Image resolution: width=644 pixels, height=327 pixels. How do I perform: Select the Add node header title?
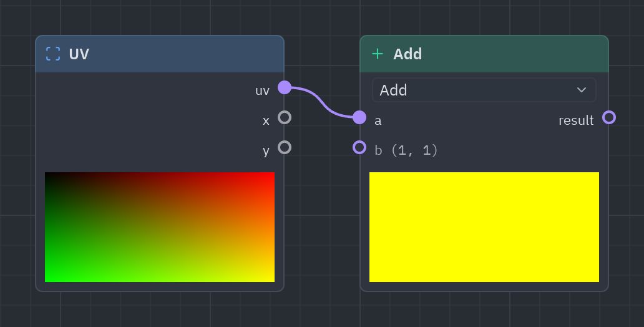tap(407, 54)
